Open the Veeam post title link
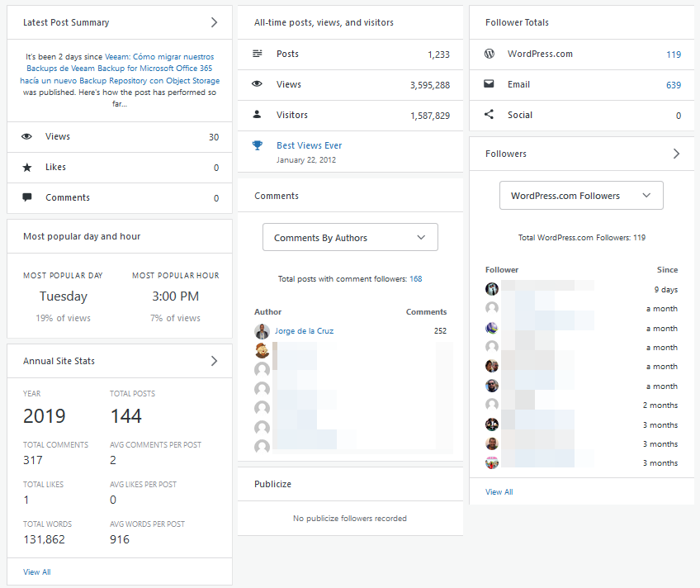The width and height of the screenshot is (700, 588). pyautogui.click(x=120, y=69)
